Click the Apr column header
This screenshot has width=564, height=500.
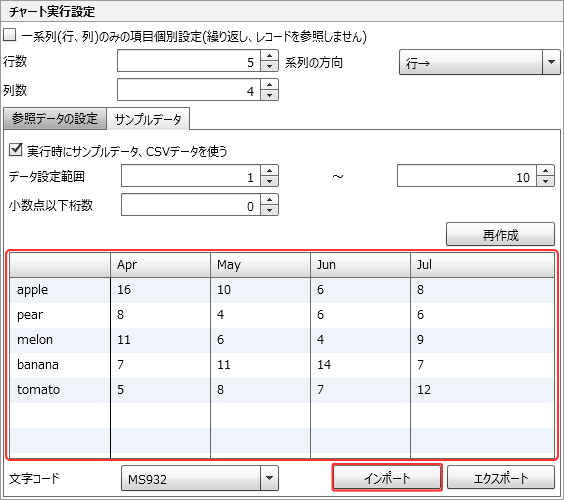(x=160, y=265)
